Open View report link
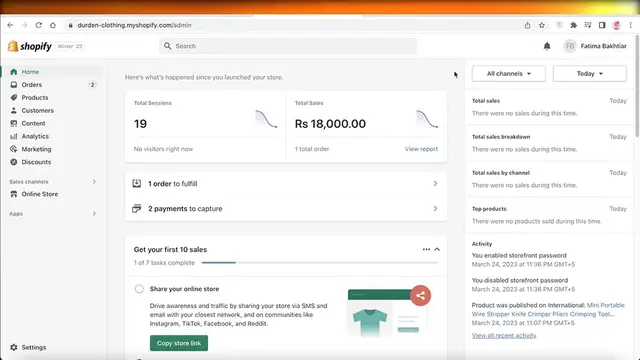This screenshot has height=360, width=640. (421, 149)
